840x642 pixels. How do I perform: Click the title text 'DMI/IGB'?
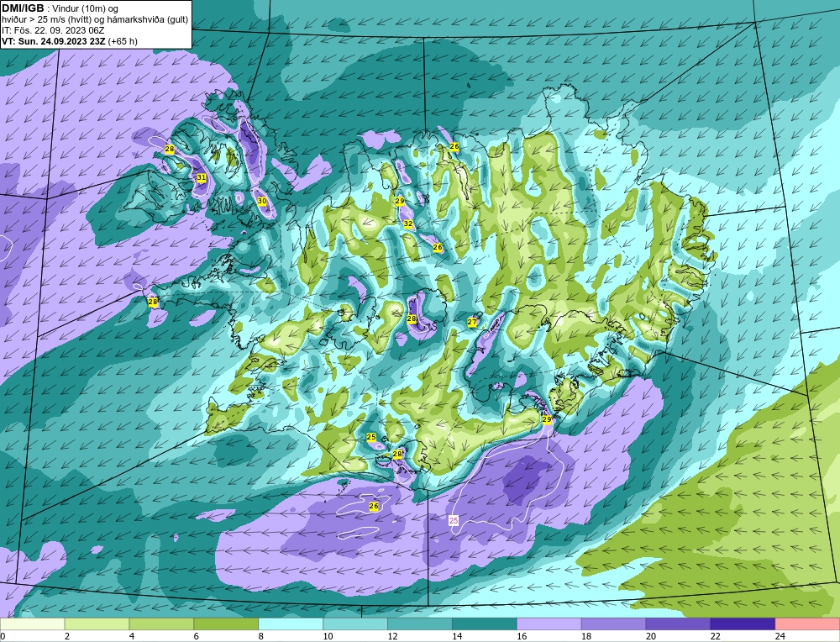[x=23, y=8]
